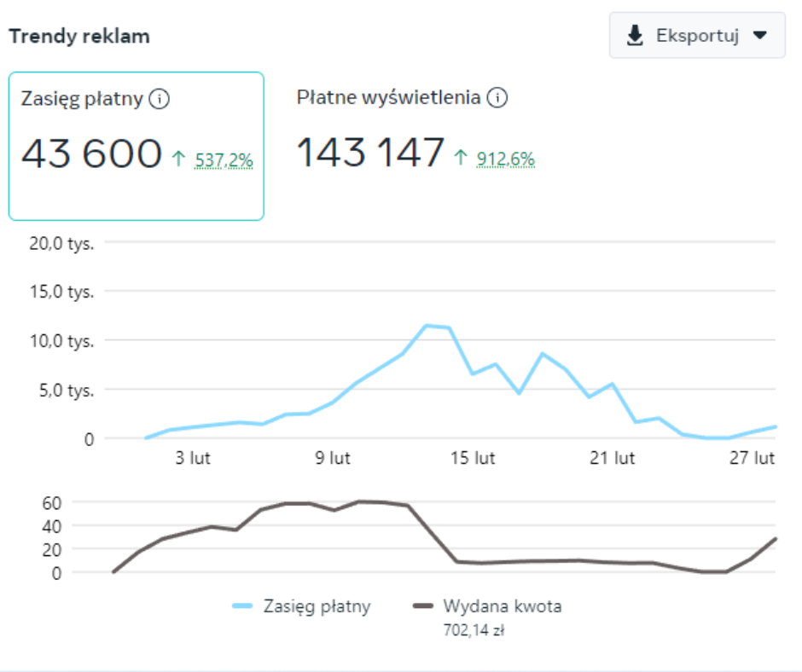The height and width of the screenshot is (672, 802).
Task: Click the green arrow beside 912,6%
Action: 461,158
